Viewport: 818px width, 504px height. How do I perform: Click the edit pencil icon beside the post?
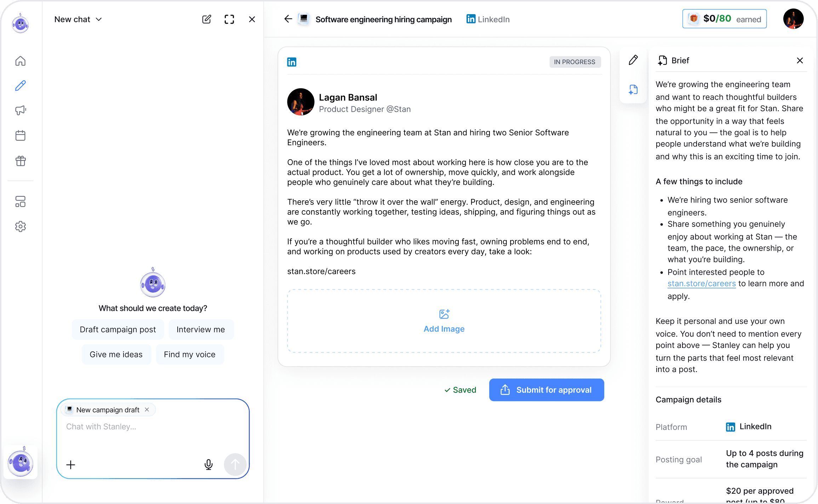[633, 60]
